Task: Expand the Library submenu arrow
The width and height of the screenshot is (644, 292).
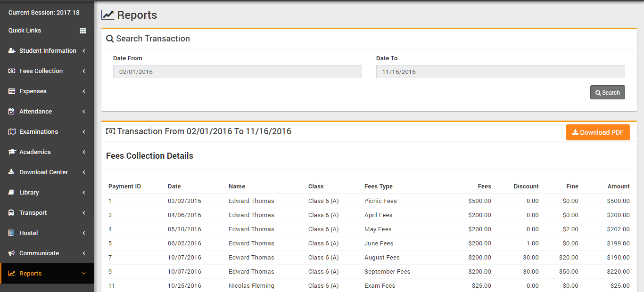Action: coord(84,193)
